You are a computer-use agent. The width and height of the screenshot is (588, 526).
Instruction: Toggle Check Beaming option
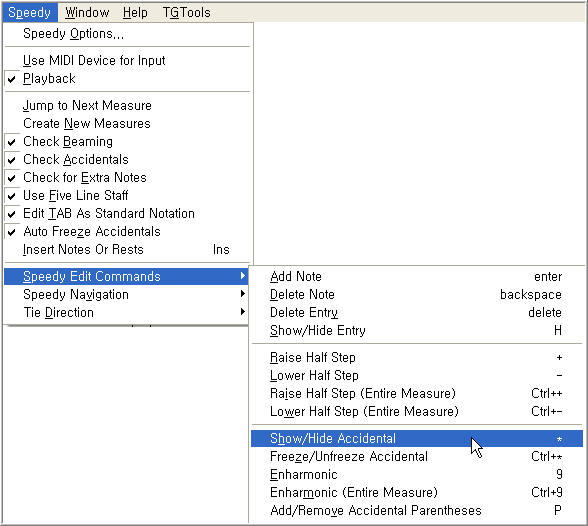click(128, 142)
